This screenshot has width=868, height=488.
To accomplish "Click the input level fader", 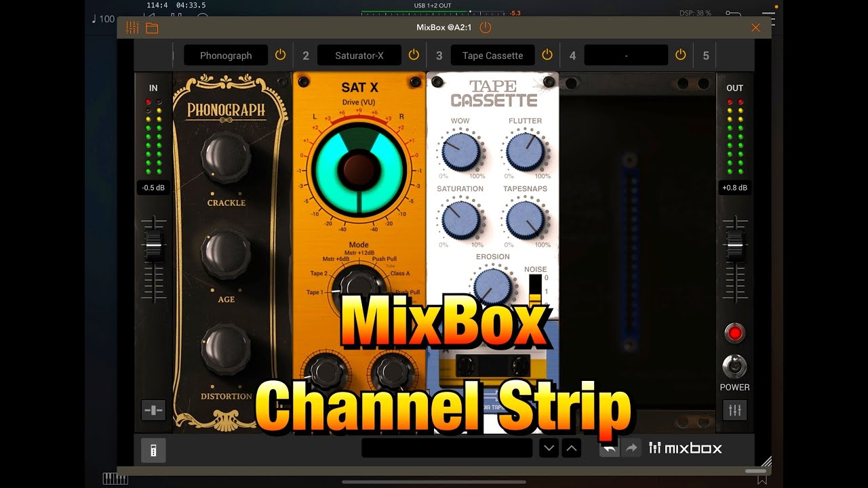I will (154, 245).
